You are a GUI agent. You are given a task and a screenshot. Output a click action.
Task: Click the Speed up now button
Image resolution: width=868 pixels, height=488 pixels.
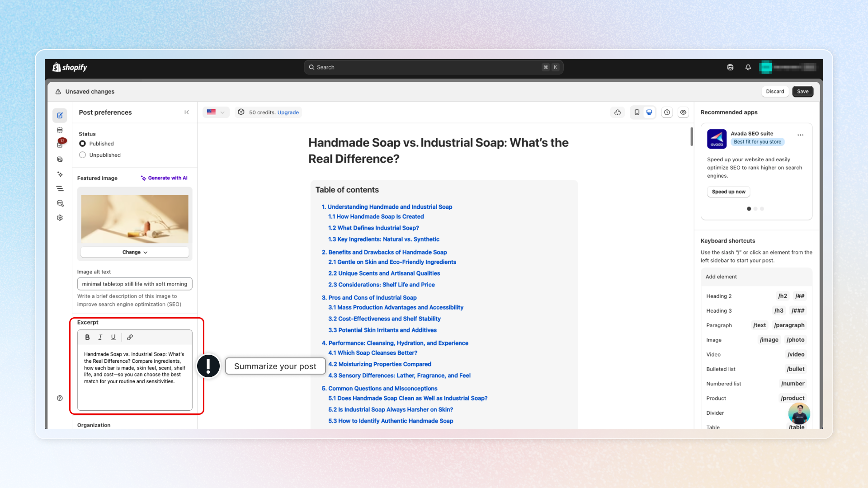coord(728,192)
